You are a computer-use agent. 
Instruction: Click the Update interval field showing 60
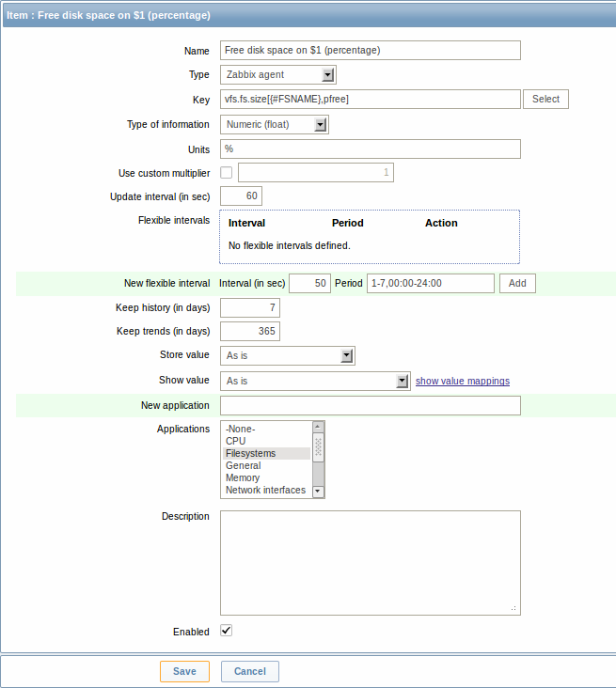(x=241, y=196)
